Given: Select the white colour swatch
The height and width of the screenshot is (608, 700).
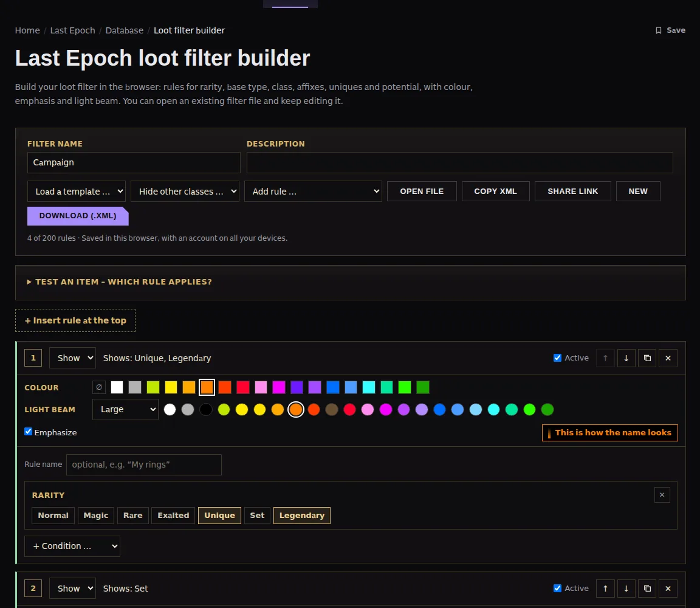Looking at the screenshot, I should [117, 387].
